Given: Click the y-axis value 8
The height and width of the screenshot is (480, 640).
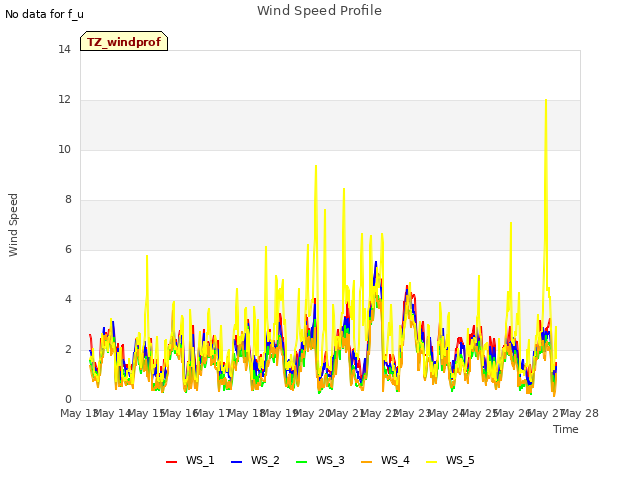Looking at the screenshot, I should (x=68, y=200).
